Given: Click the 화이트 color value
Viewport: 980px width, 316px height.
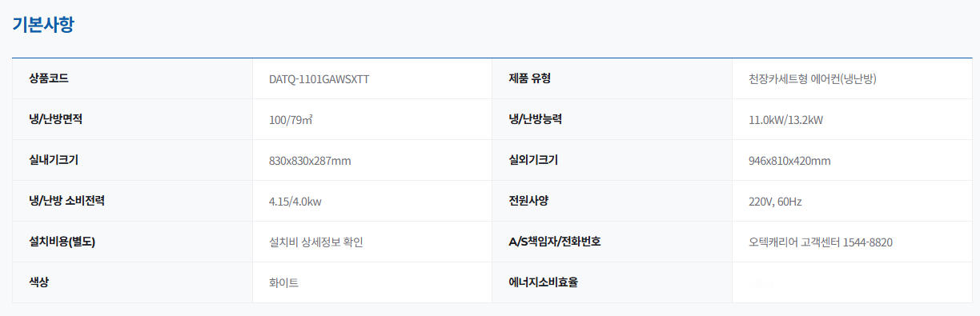Looking at the screenshot, I should pos(284,283).
